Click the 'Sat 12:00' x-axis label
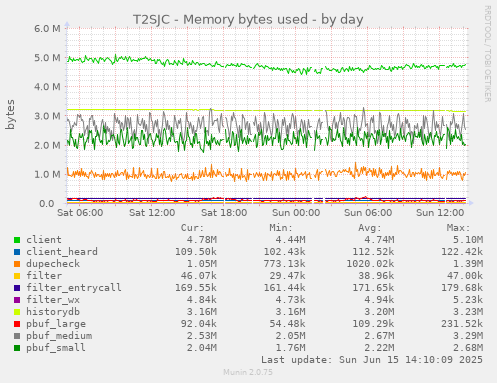This screenshot has height=383, width=497. tap(152, 213)
